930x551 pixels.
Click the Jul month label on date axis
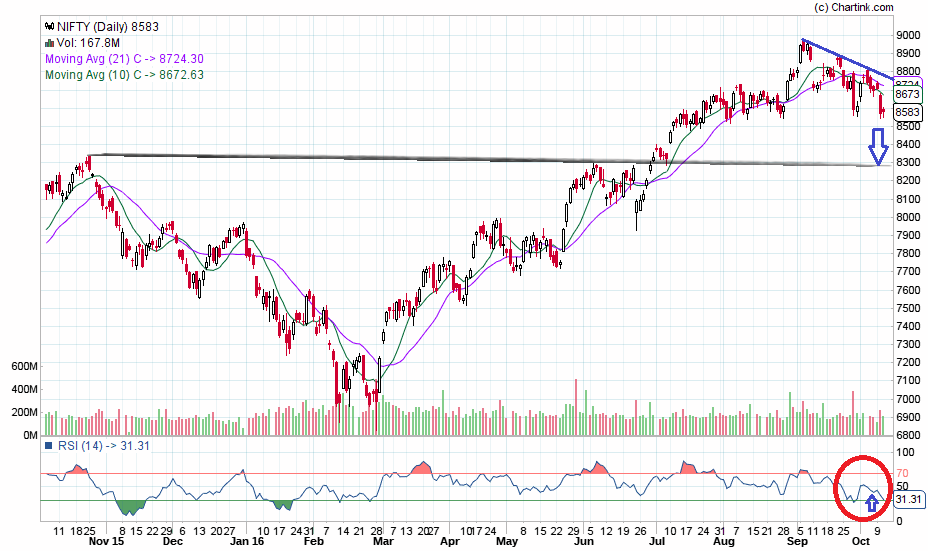[656, 542]
